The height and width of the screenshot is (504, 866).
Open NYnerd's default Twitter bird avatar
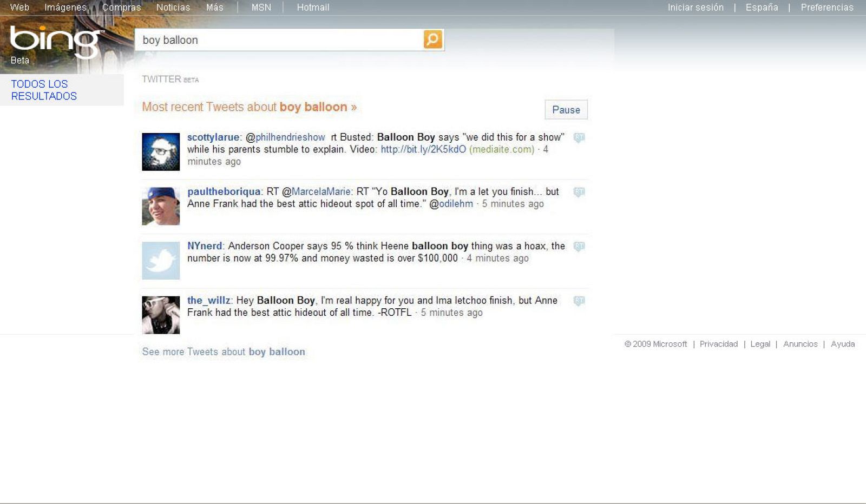tap(161, 261)
